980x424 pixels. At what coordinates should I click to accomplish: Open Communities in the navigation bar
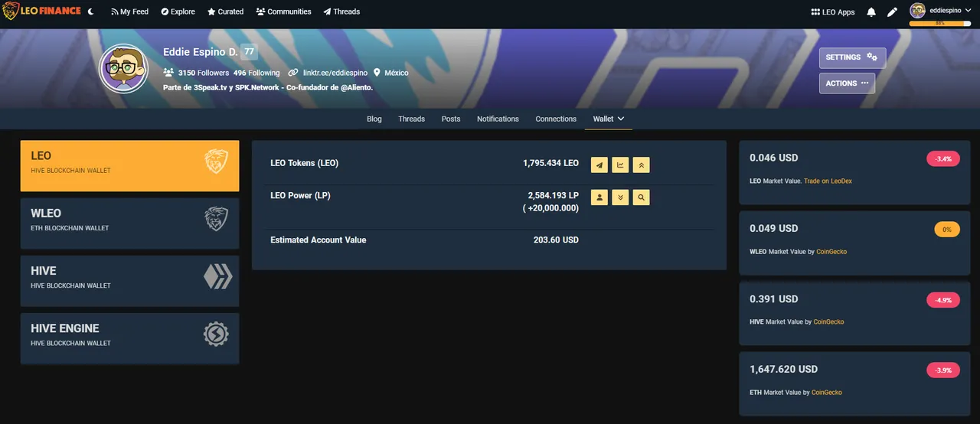(x=283, y=11)
